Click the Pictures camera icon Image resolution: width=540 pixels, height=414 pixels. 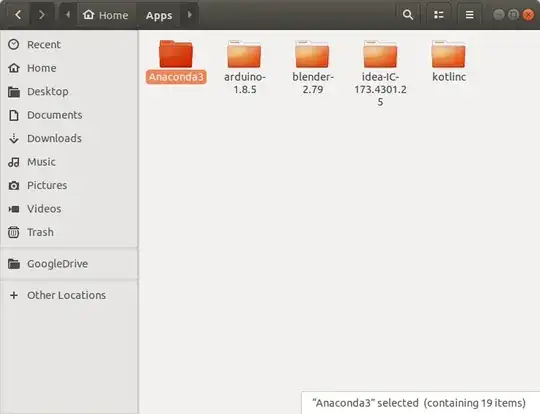click(14, 186)
